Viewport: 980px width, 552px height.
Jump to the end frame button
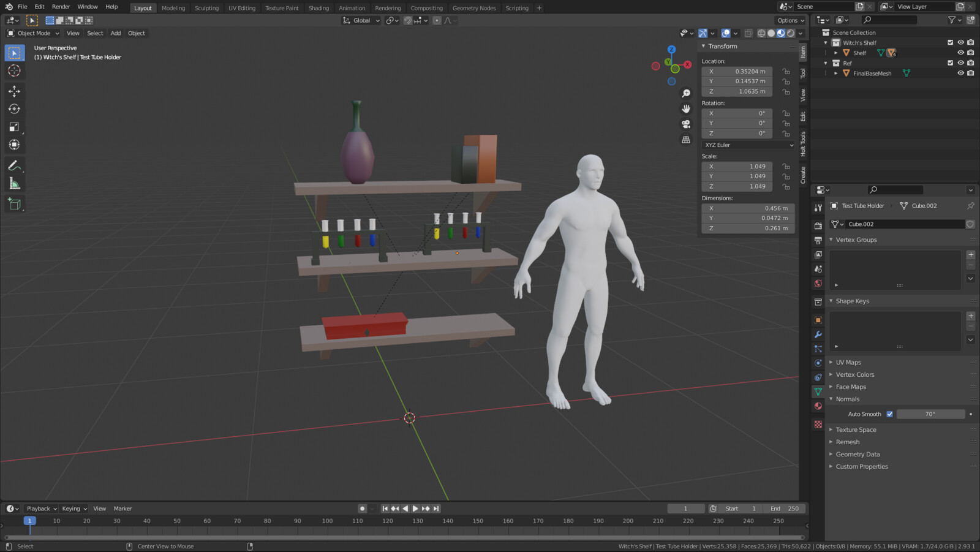[x=436, y=509]
